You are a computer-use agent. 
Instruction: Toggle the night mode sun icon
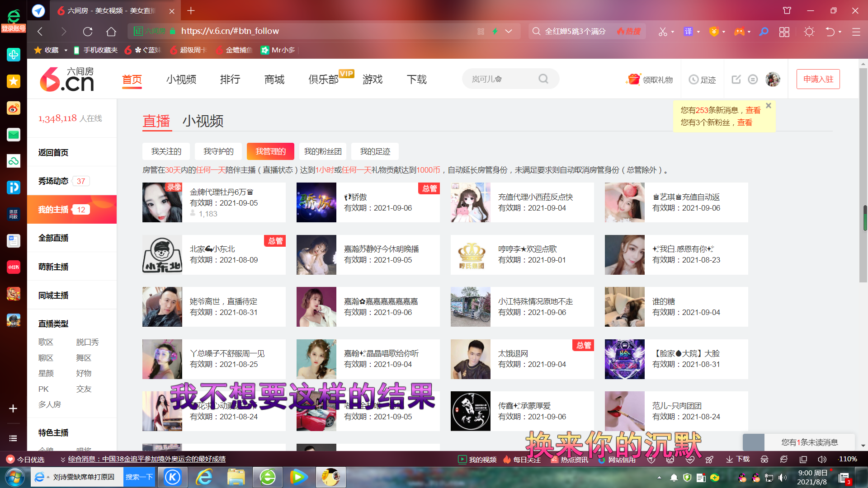click(809, 32)
